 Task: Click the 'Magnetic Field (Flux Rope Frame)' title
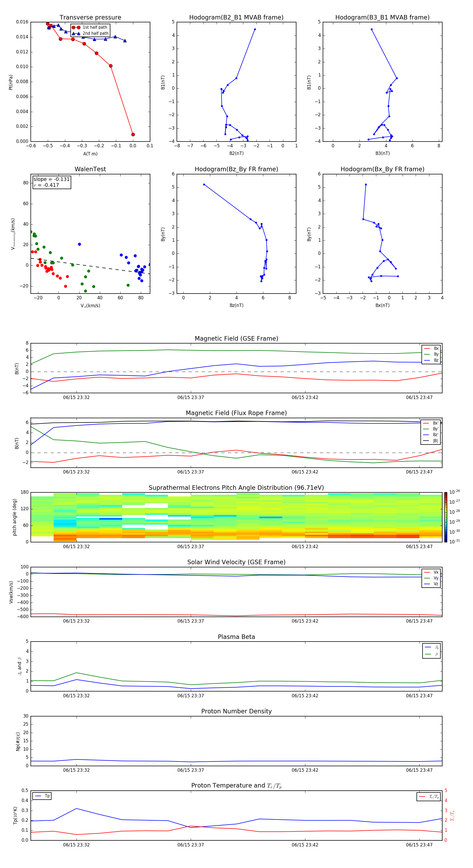coord(236,413)
